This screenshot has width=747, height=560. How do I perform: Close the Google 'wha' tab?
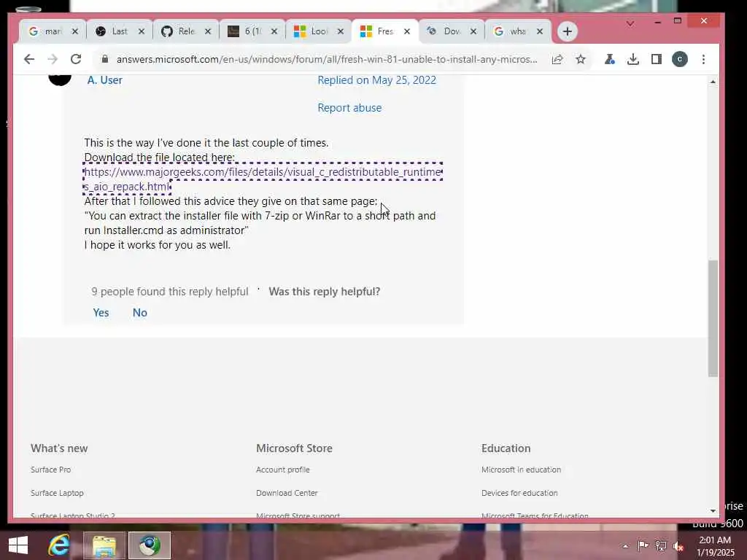pyautogui.click(x=539, y=31)
